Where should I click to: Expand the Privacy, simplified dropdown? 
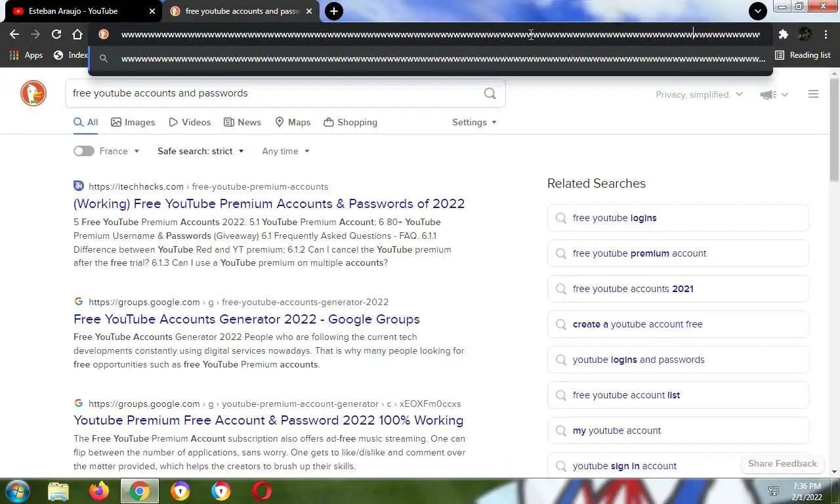click(x=699, y=94)
